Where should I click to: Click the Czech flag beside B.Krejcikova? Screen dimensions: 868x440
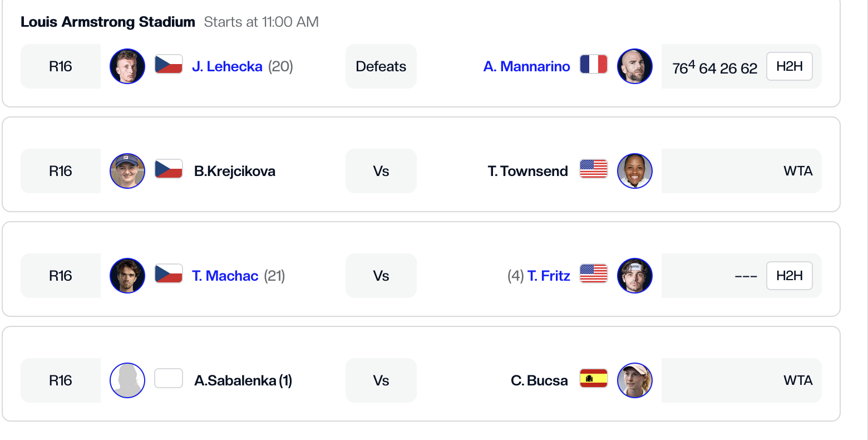pyautogui.click(x=169, y=169)
